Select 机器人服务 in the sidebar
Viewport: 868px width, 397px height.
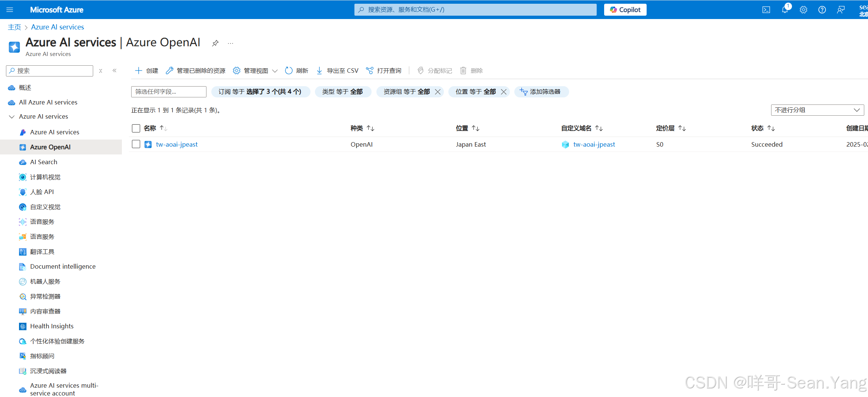tap(45, 281)
